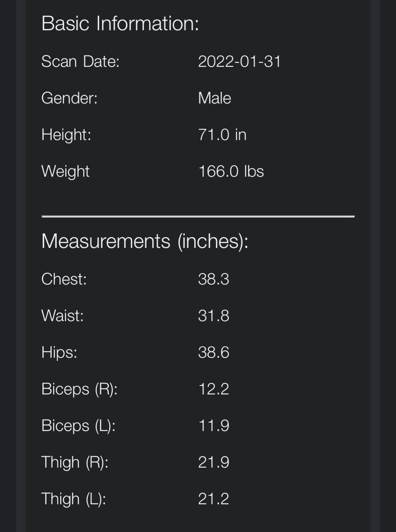Tap the Biceps (L) value 11.9
The image size is (396, 532).
tap(213, 426)
